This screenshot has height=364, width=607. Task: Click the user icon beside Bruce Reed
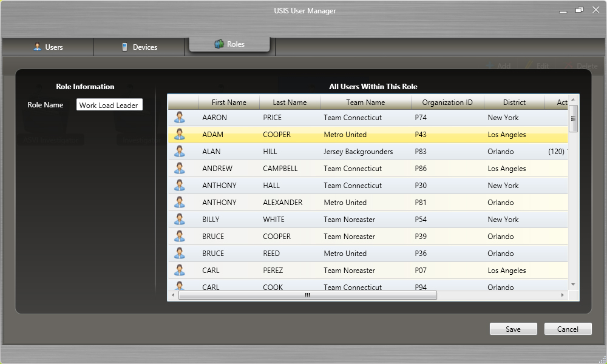coord(180,254)
